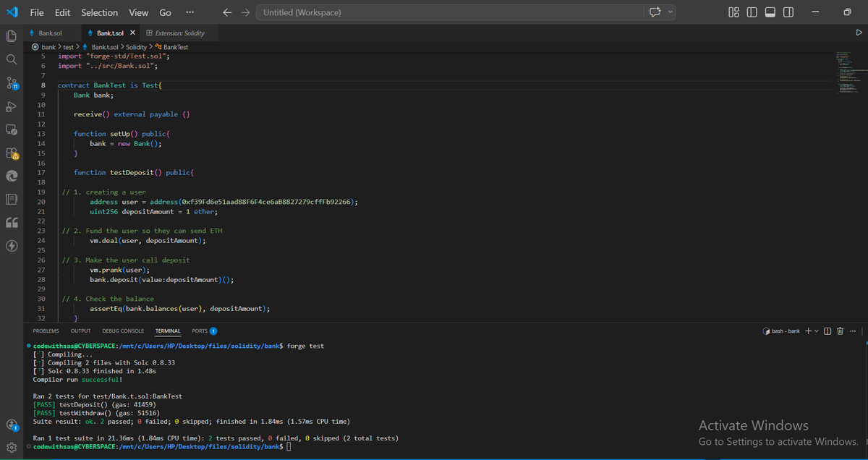Click the notebook-style icon in activity bar
Viewport: 868px width, 460px height.
[x=11, y=199]
